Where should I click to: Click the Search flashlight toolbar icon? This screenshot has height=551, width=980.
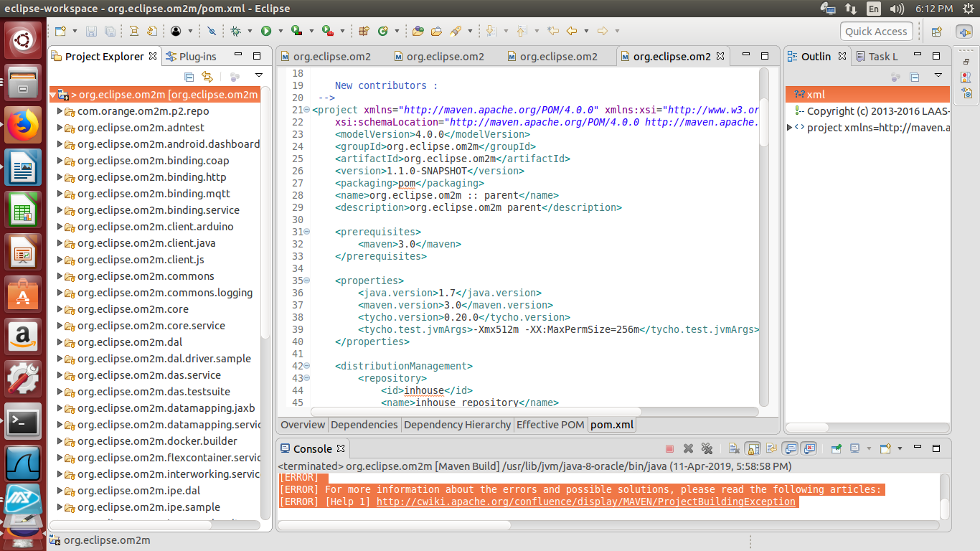(x=456, y=31)
